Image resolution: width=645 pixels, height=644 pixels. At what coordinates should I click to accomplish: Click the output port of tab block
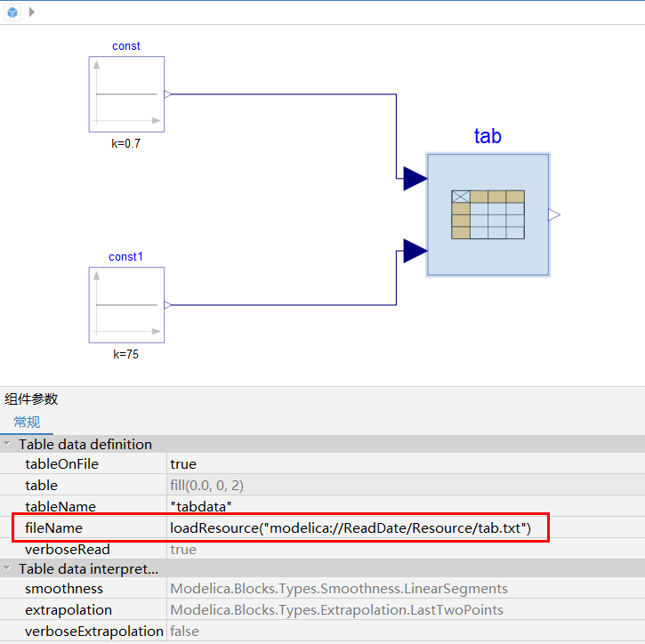[554, 214]
